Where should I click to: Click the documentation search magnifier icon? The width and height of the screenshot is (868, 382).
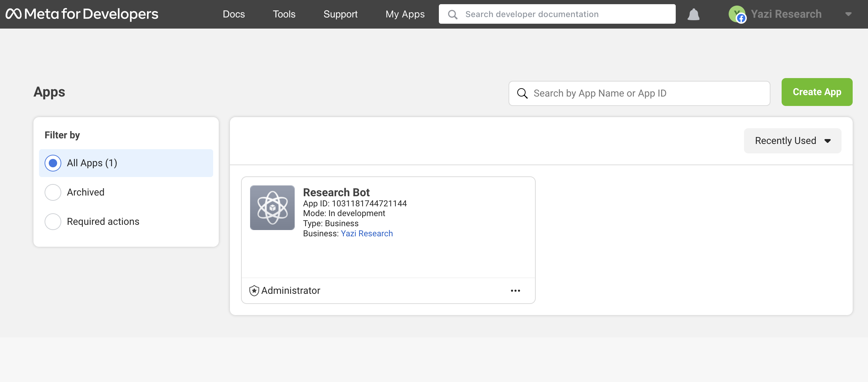(452, 14)
